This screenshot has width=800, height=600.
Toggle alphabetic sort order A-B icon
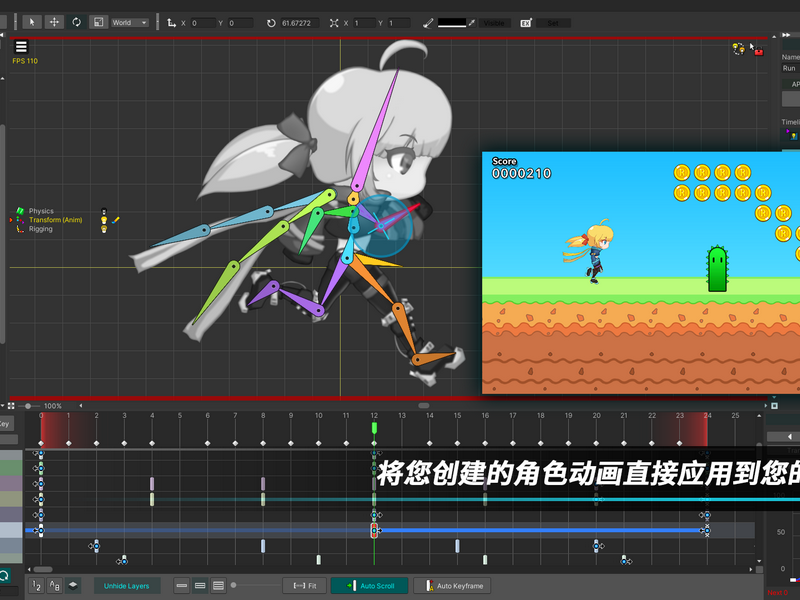[x=55, y=586]
